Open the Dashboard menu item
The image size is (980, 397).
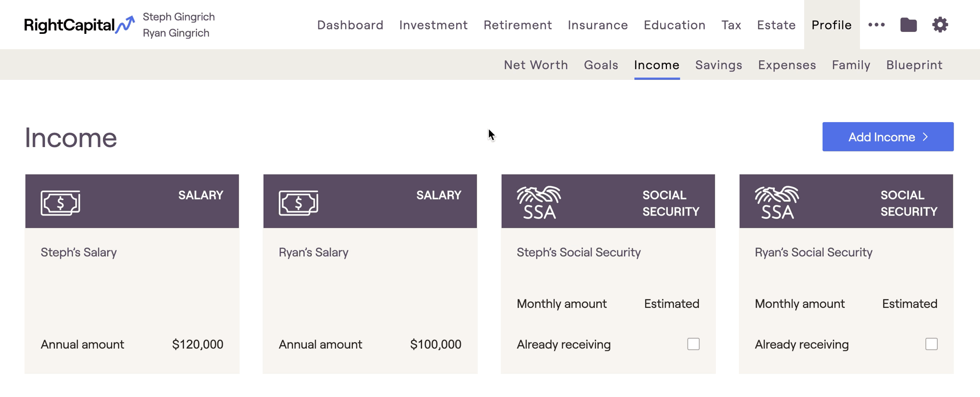click(350, 25)
